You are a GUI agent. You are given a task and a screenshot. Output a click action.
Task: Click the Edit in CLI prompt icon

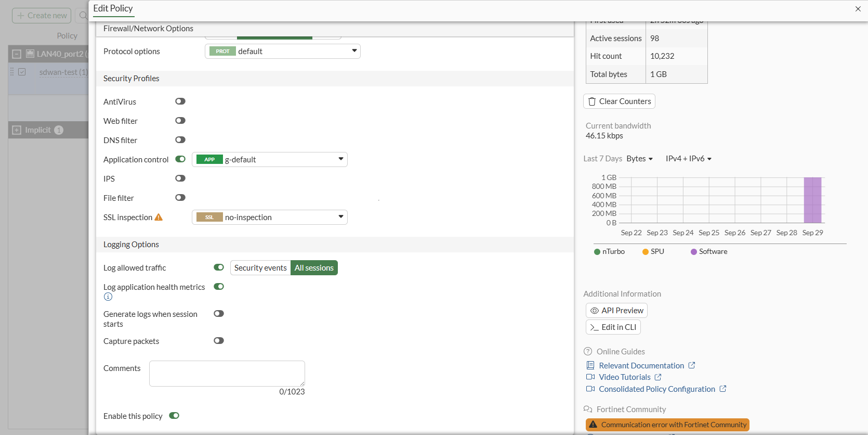[595, 327]
